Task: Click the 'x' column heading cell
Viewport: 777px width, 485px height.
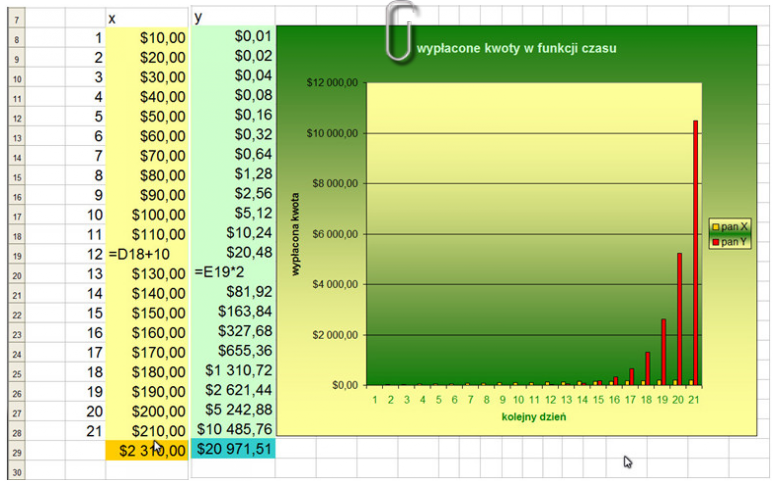Action: point(147,18)
